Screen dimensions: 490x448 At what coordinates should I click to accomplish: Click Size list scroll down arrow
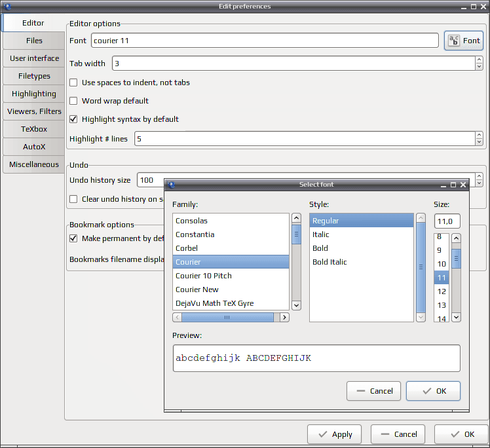[456, 318]
